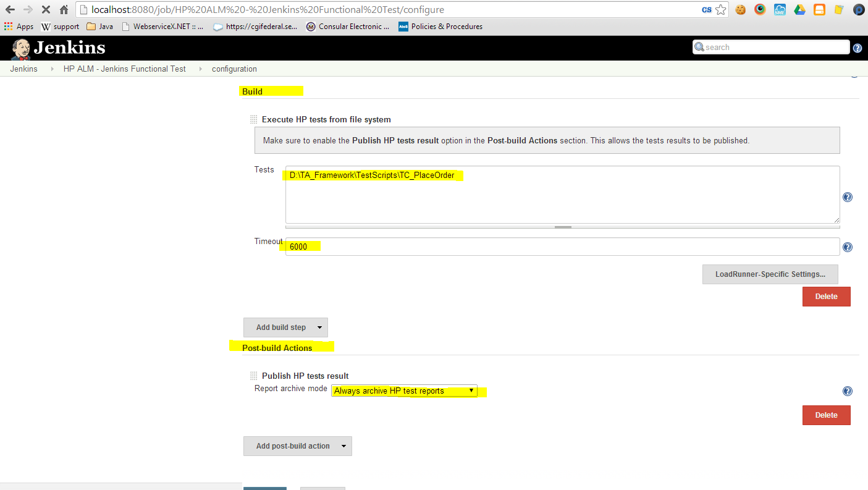Focus the browser address bar
Viewport: 868px width, 490px height.
tap(395, 10)
